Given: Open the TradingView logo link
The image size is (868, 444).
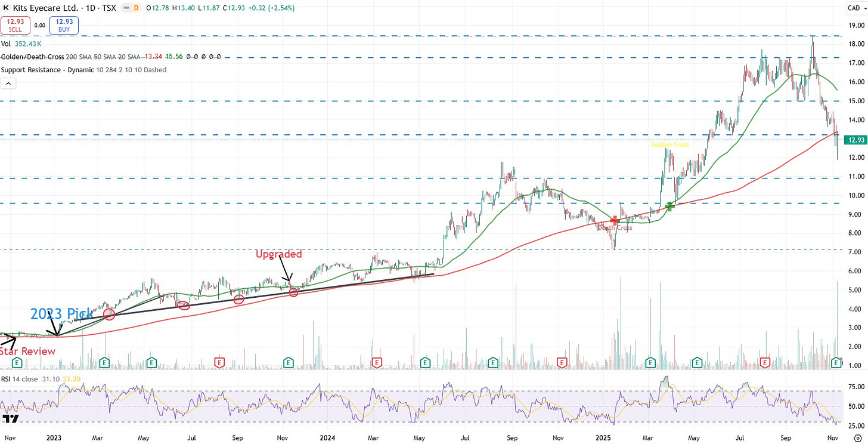Looking at the screenshot, I should point(10,420).
